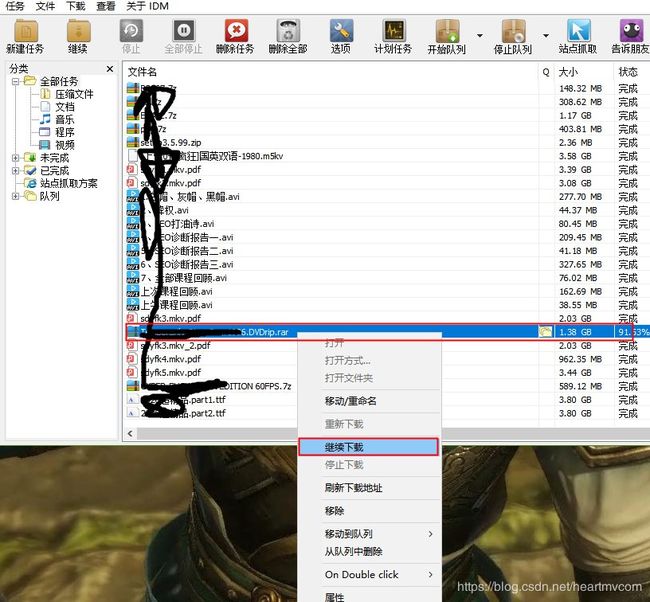Open the 任务 menu
Image resolution: width=650 pixels, height=602 pixels.
(x=15, y=6)
